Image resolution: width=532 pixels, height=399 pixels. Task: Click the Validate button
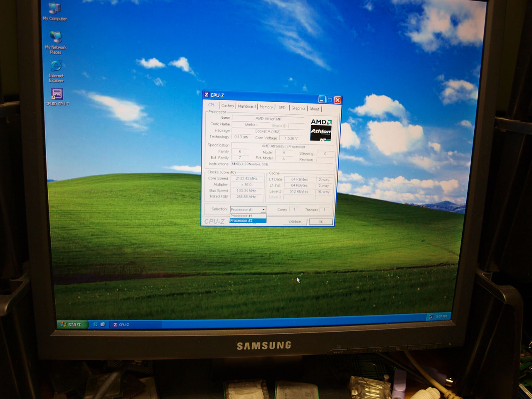(295, 222)
